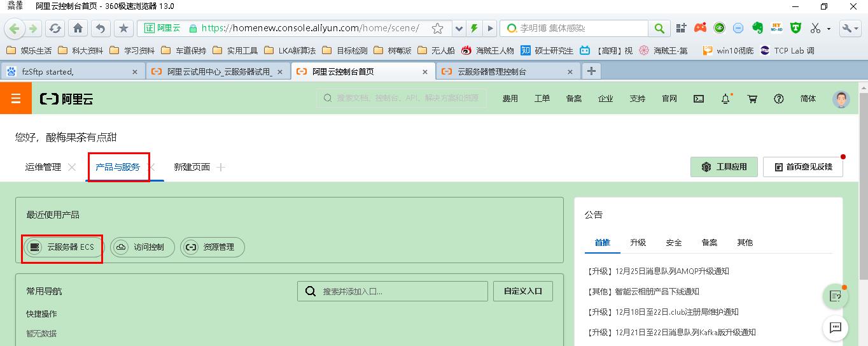
Task: Select the 其他 announcements tab
Action: (745, 243)
